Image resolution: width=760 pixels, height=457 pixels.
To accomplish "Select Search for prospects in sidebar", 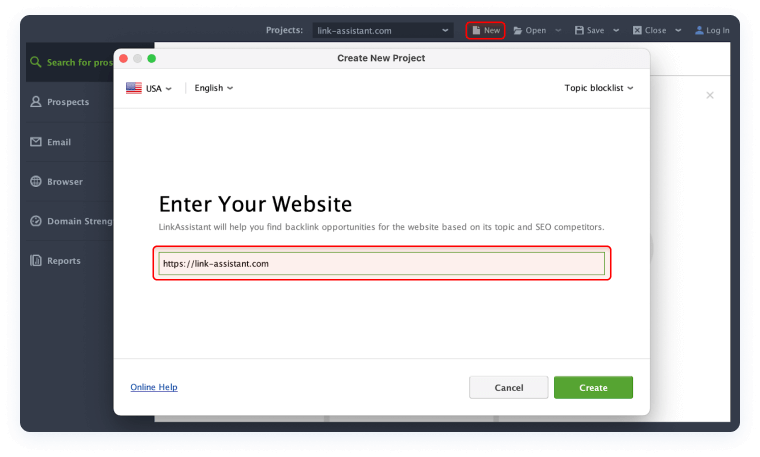I will click(80, 63).
